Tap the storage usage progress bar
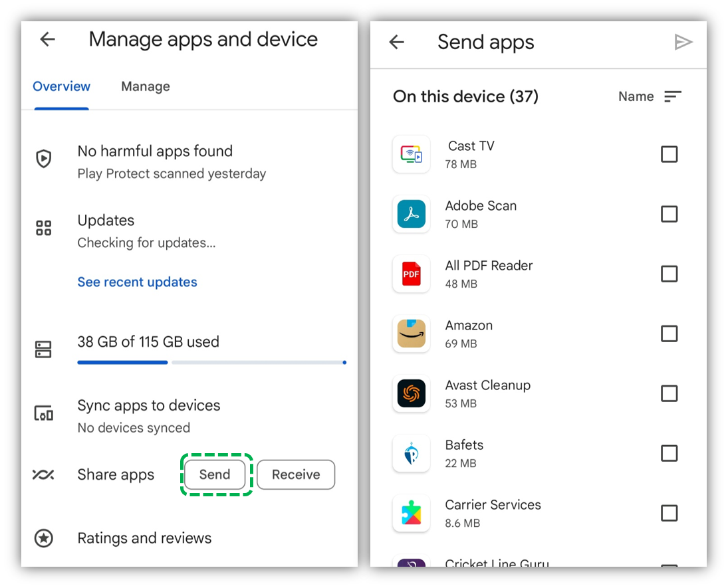Viewport: 728px width, 588px height. pyautogui.click(x=211, y=363)
